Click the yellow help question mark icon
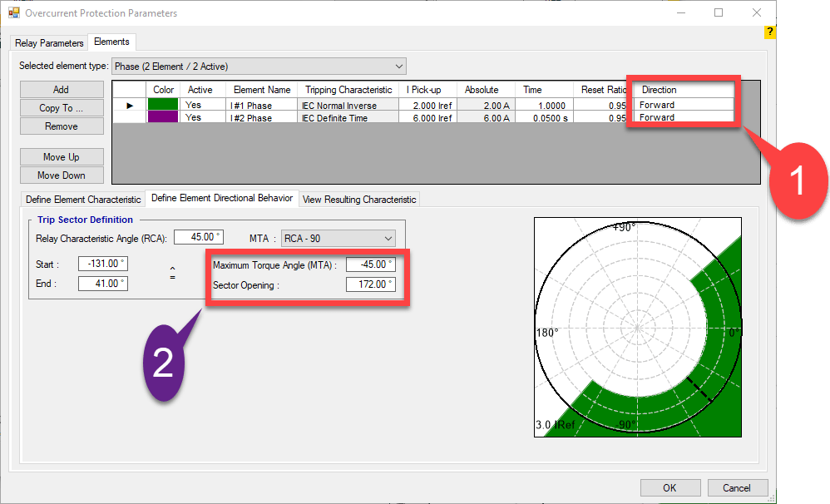830x504 pixels. tap(769, 32)
